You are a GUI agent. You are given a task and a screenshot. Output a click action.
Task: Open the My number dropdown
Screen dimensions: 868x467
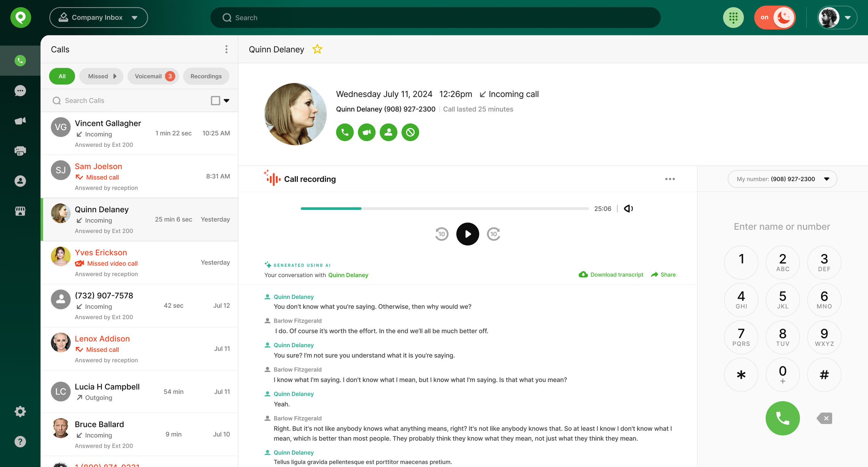tap(783, 179)
